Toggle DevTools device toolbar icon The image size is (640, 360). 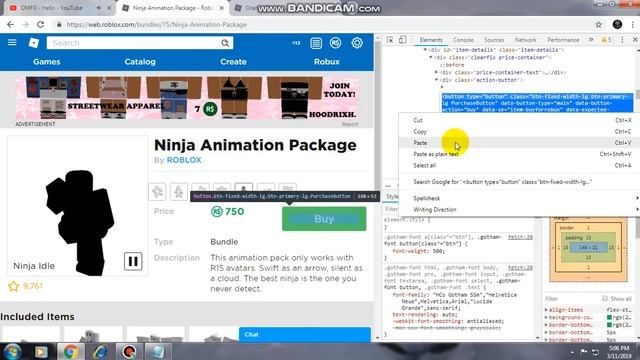coord(402,40)
